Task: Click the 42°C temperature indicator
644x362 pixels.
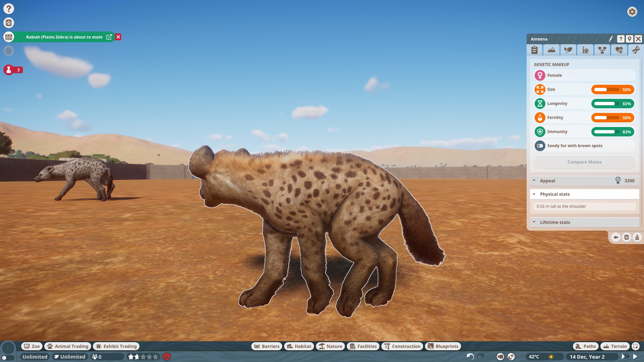Action: 534,357
